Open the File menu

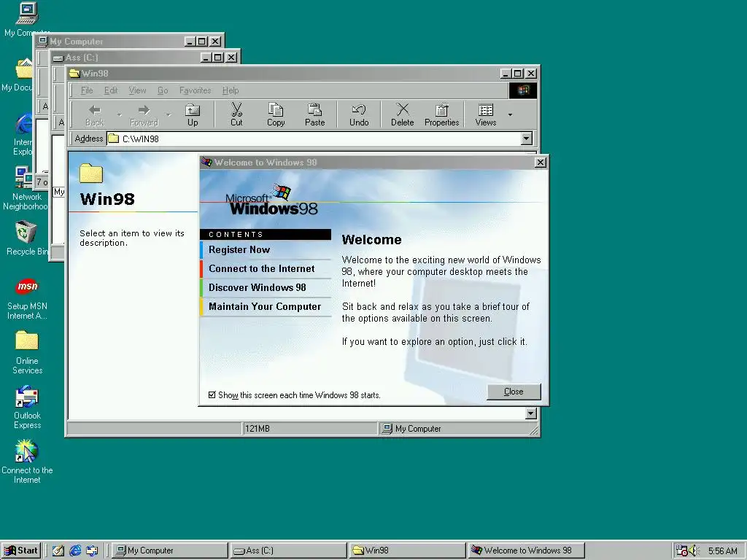(87, 90)
